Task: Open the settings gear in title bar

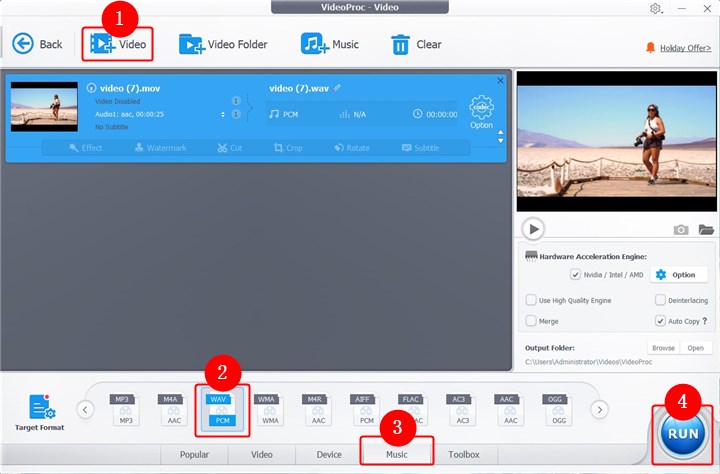Action: (x=655, y=8)
